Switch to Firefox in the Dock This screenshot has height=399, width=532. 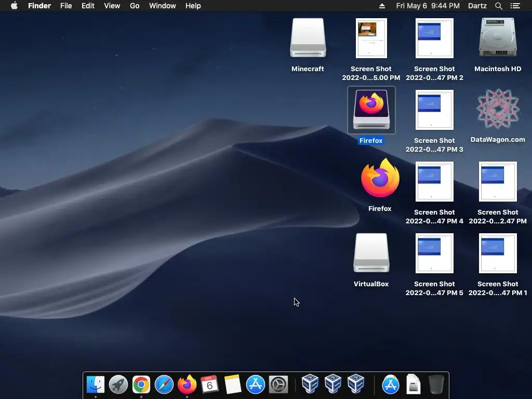(187, 385)
